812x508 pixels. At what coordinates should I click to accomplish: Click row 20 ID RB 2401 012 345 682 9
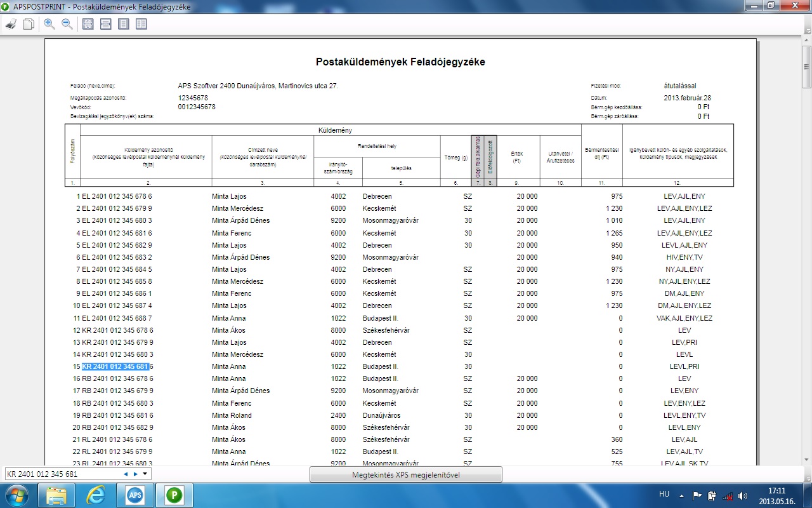click(x=118, y=427)
